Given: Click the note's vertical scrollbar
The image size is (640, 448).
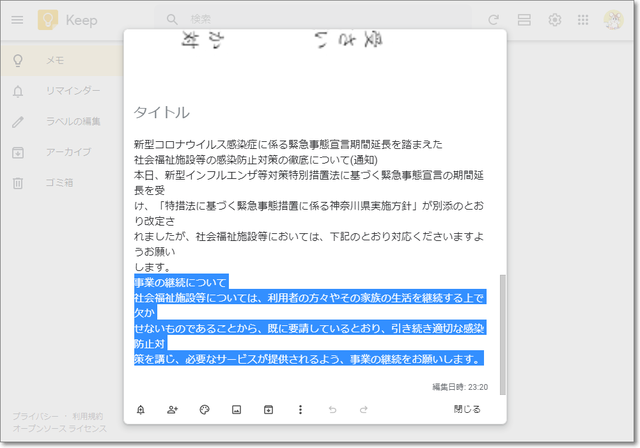Looking at the screenshot, I should coord(502,330).
